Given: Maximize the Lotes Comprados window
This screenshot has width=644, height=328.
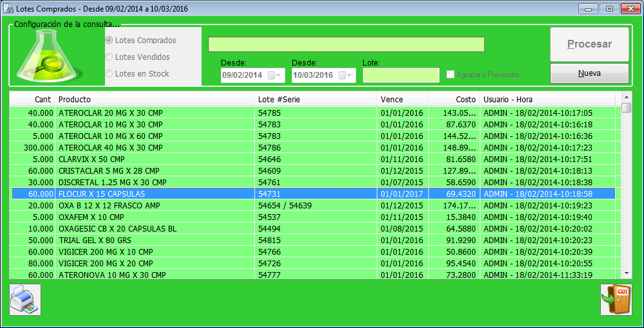Looking at the screenshot, I should pyautogui.click(x=609, y=8).
